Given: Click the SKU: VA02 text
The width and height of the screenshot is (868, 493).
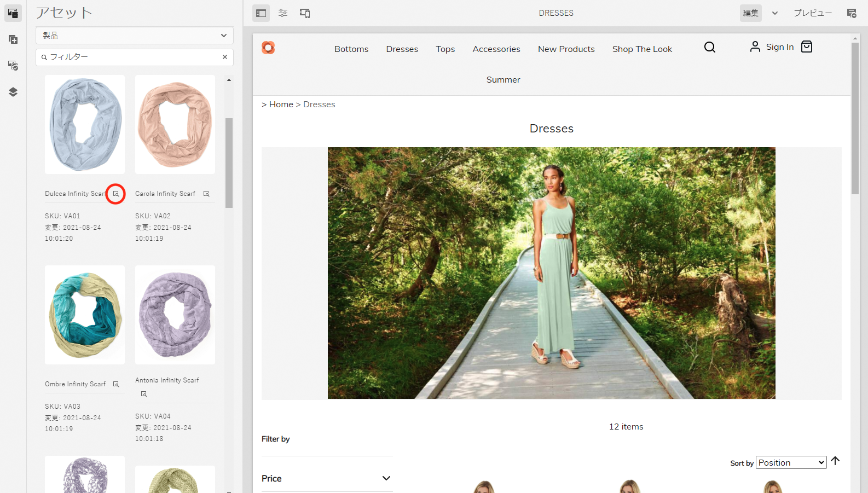Looking at the screenshot, I should [x=153, y=216].
